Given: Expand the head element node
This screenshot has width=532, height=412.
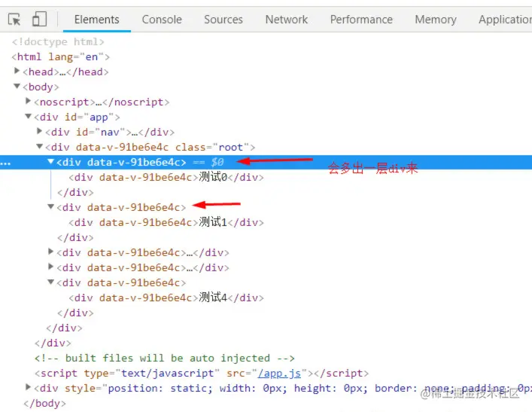Looking at the screenshot, I should (17, 71).
